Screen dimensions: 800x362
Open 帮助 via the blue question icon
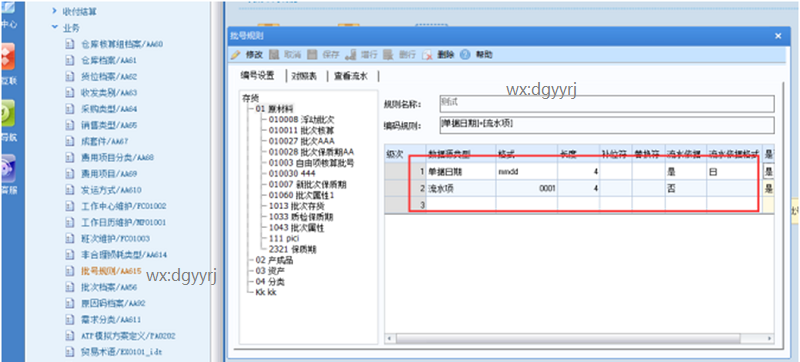pyautogui.click(x=465, y=55)
